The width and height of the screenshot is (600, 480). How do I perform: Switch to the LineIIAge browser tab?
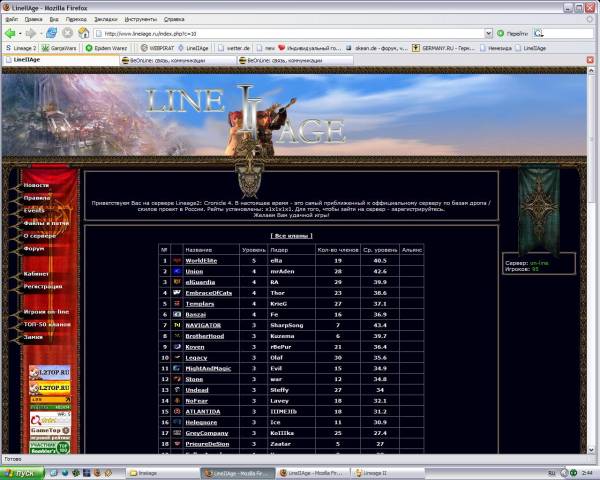click(61, 60)
